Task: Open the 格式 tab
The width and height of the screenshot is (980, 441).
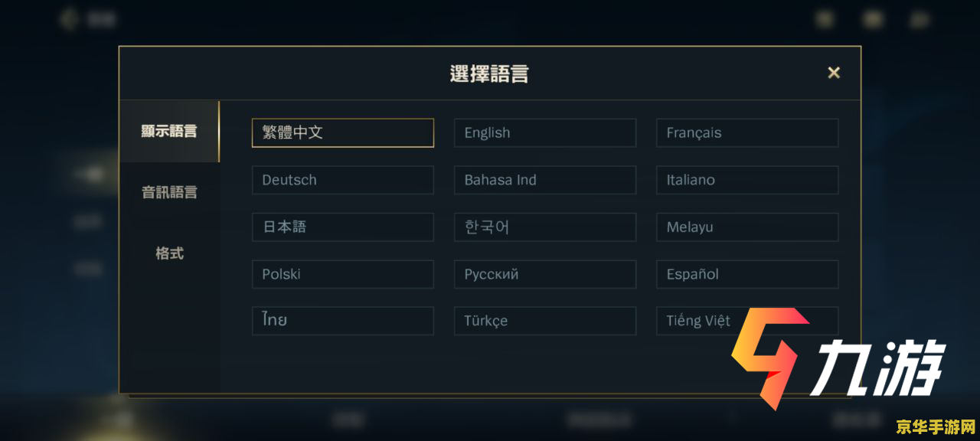Action: coord(169,253)
